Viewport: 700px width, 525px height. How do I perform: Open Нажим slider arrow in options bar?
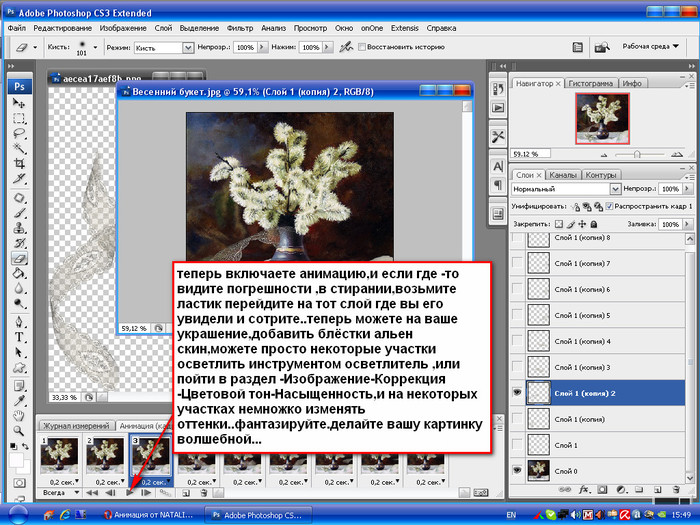click(x=328, y=47)
